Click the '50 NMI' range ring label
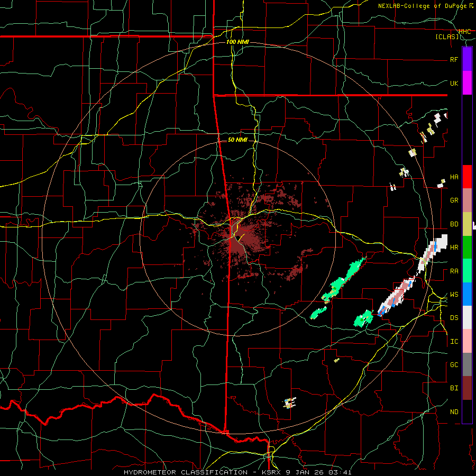 237,140
